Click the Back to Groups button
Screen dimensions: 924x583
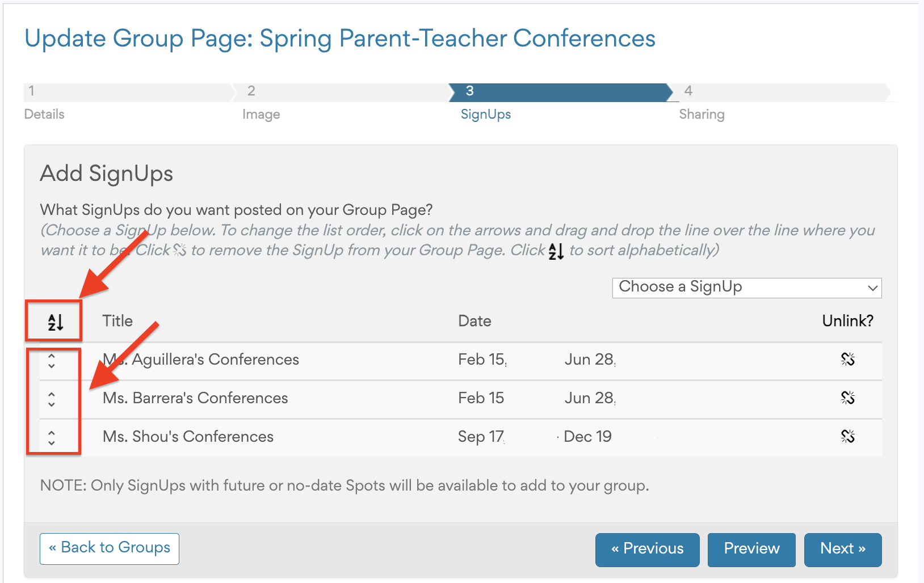(x=110, y=548)
